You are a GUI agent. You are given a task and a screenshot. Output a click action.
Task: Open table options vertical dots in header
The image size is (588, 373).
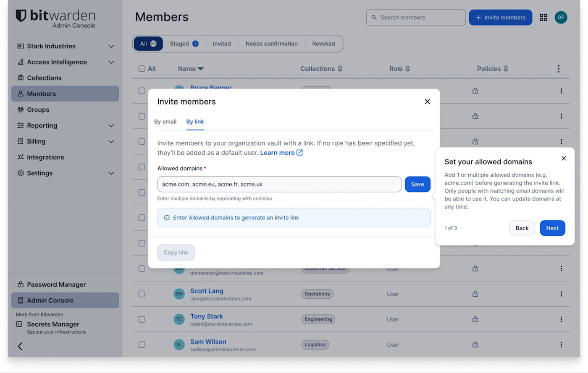click(558, 68)
